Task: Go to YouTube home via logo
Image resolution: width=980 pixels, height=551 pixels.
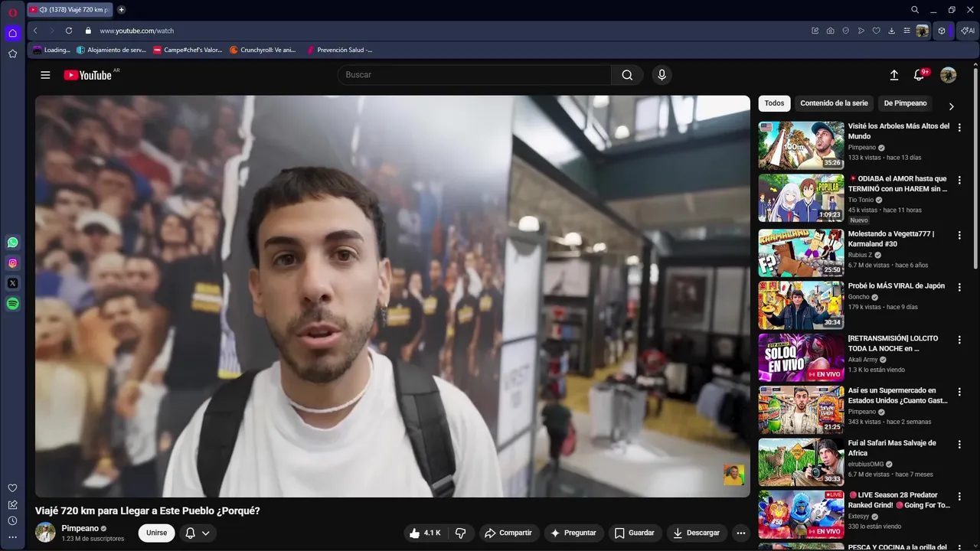Action: (x=88, y=75)
